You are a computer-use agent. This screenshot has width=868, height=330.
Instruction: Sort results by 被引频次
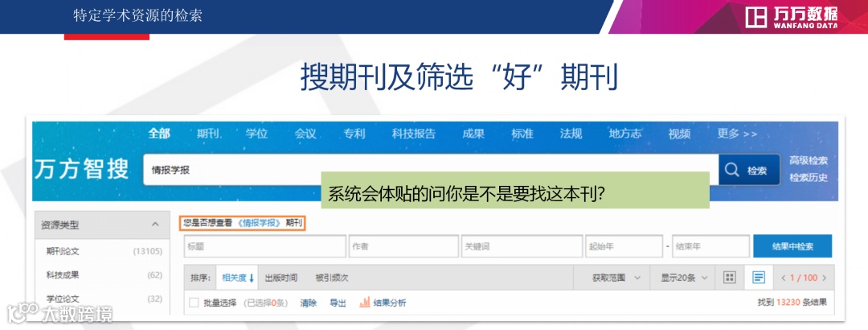point(332,278)
